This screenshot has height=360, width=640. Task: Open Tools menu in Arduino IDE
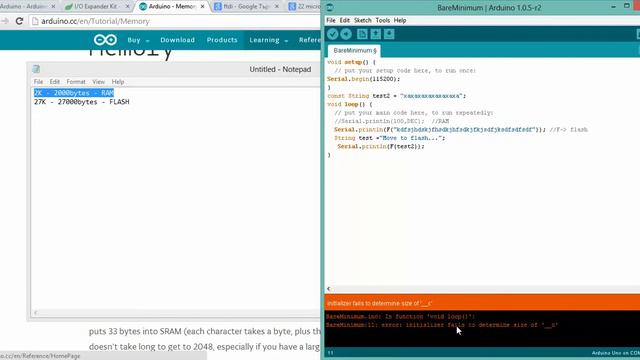click(x=382, y=20)
